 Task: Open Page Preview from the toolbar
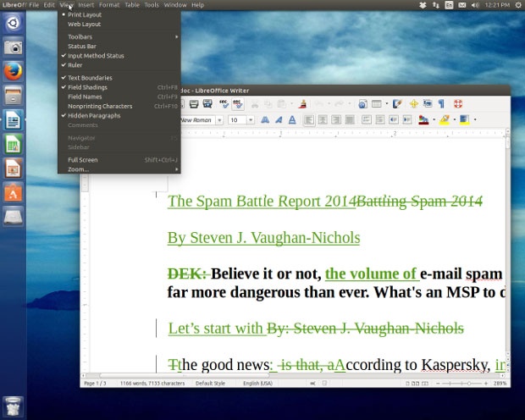pos(207,104)
